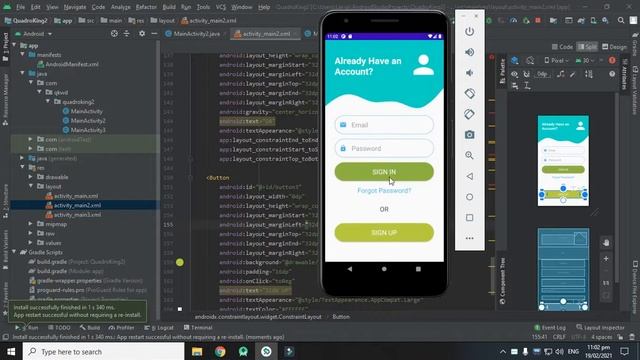Viewport: 640px width, 360px height.
Task: Click emulator Volume Up icon
Action: 469,52
